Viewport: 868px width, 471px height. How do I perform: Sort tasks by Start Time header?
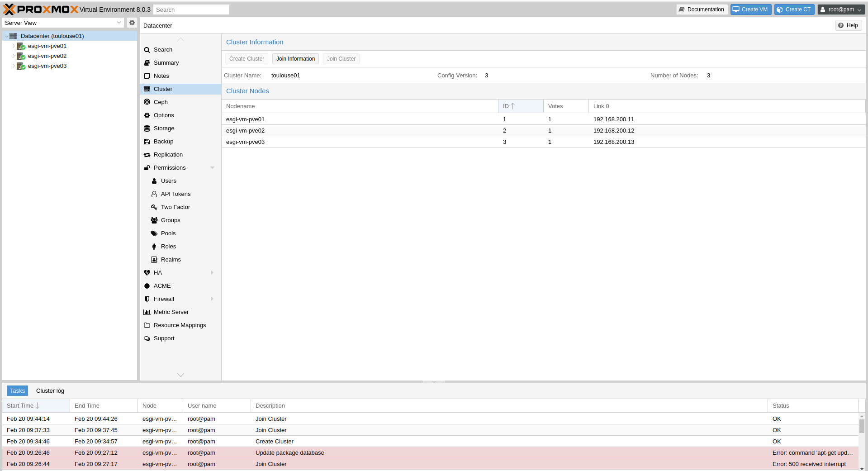[x=36, y=406]
